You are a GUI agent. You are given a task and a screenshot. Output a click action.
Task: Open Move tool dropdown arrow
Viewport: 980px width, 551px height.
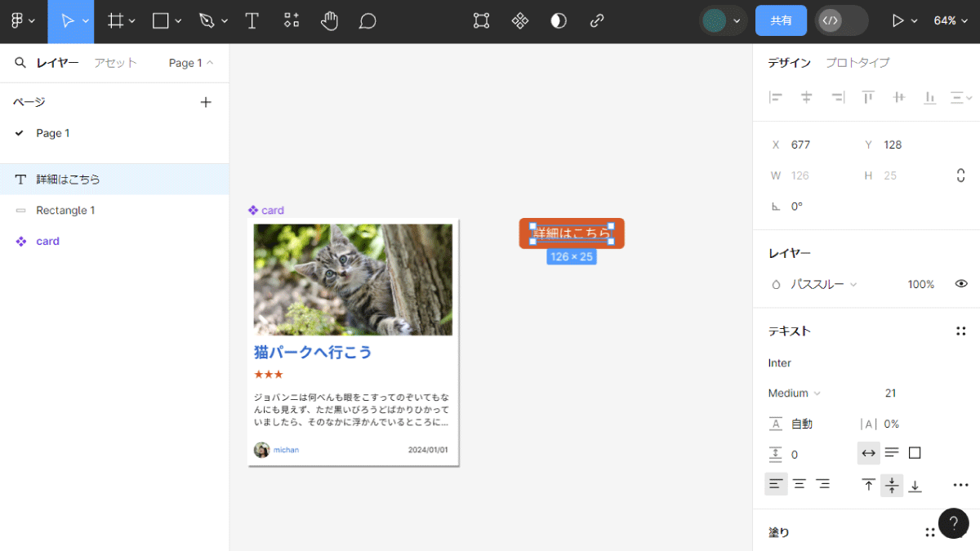(x=85, y=22)
